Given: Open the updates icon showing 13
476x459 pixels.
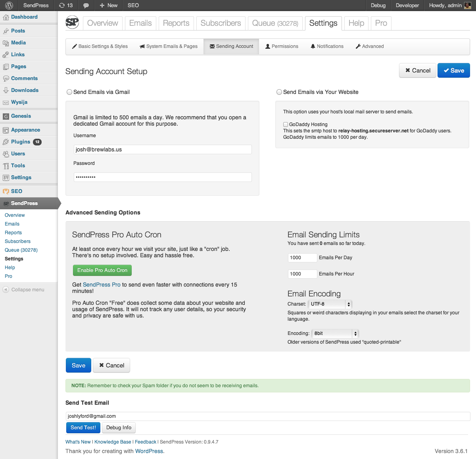Looking at the screenshot, I should point(66,6).
